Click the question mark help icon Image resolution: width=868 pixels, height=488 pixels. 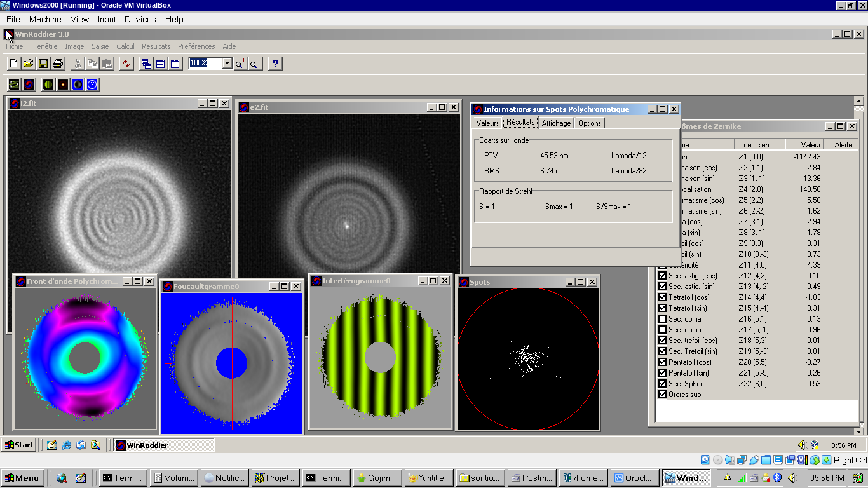point(275,64)
